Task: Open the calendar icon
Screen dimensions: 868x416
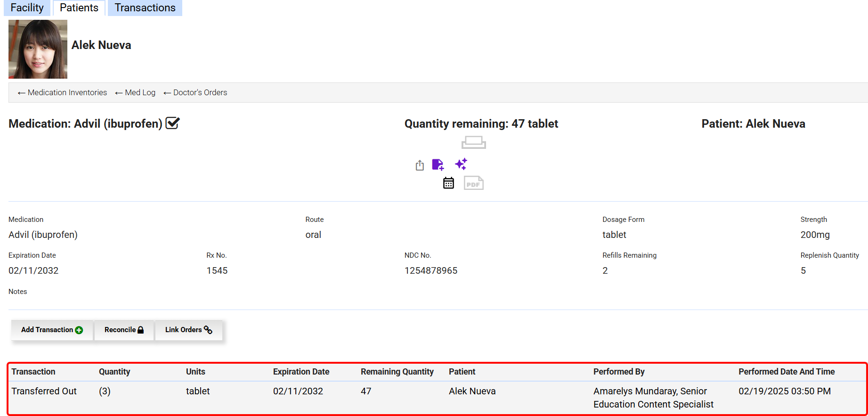Action: [x=448, y=183]
